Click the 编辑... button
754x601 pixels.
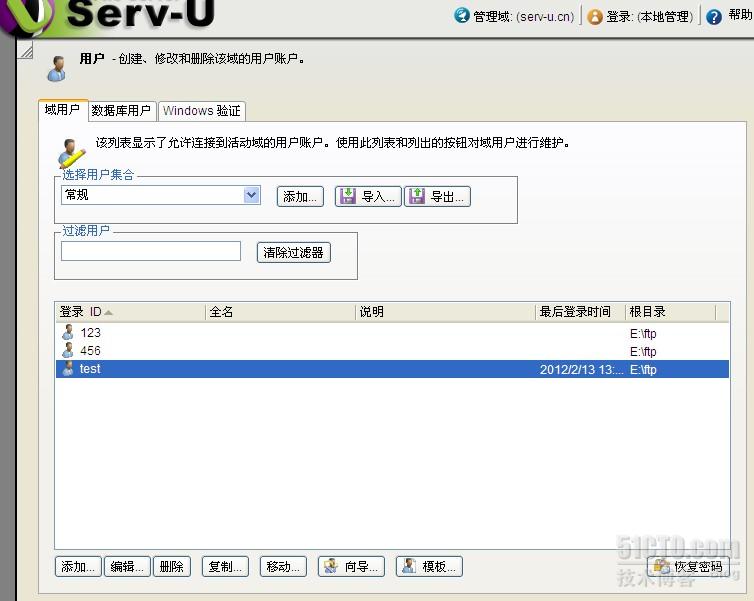[x=127, y=566]
